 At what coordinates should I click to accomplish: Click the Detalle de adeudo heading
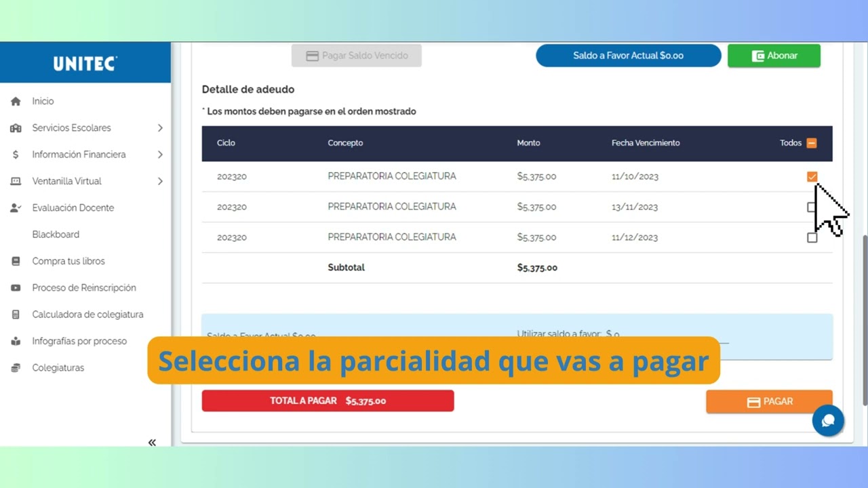[x=248, y=89]
